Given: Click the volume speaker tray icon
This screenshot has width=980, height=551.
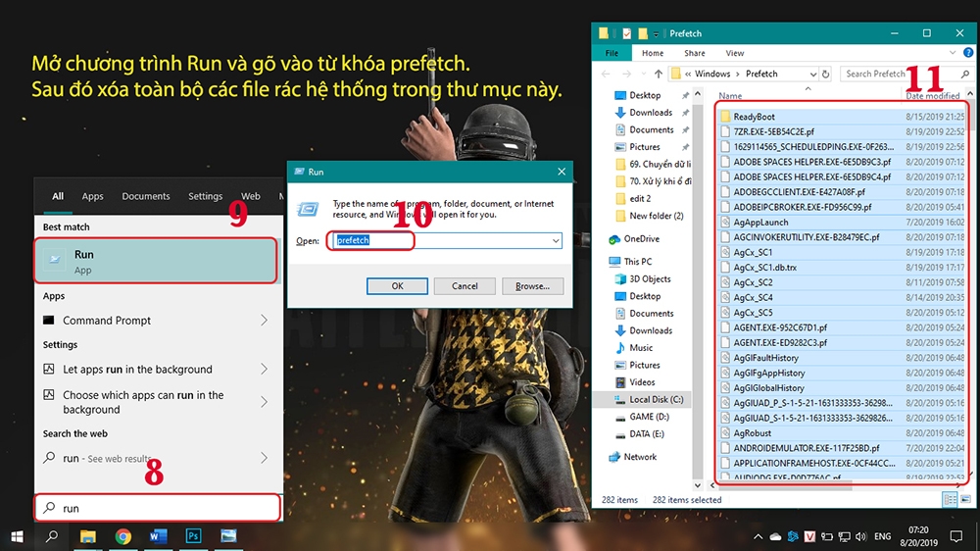Looking at the screenshot, I should 861,536.
